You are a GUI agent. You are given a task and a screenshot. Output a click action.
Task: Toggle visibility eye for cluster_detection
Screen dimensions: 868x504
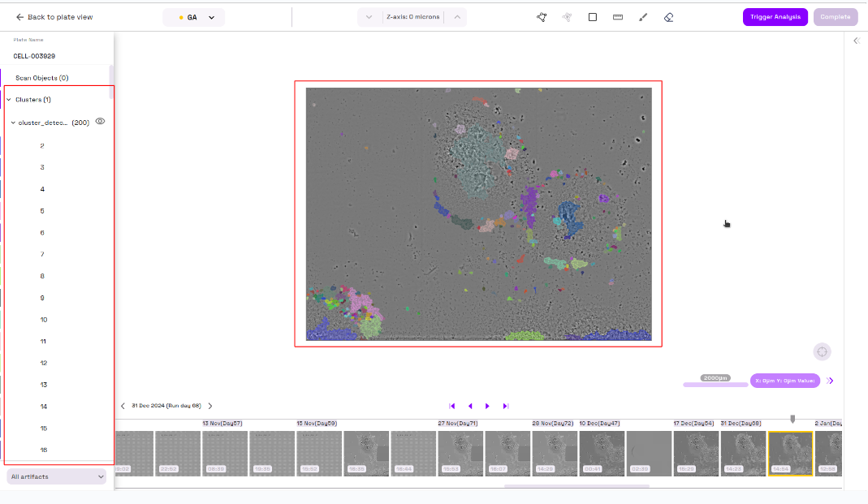point(101,122)
